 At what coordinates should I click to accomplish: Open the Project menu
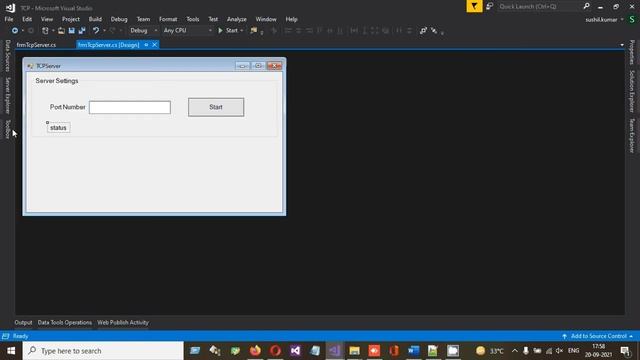point(71,19)
